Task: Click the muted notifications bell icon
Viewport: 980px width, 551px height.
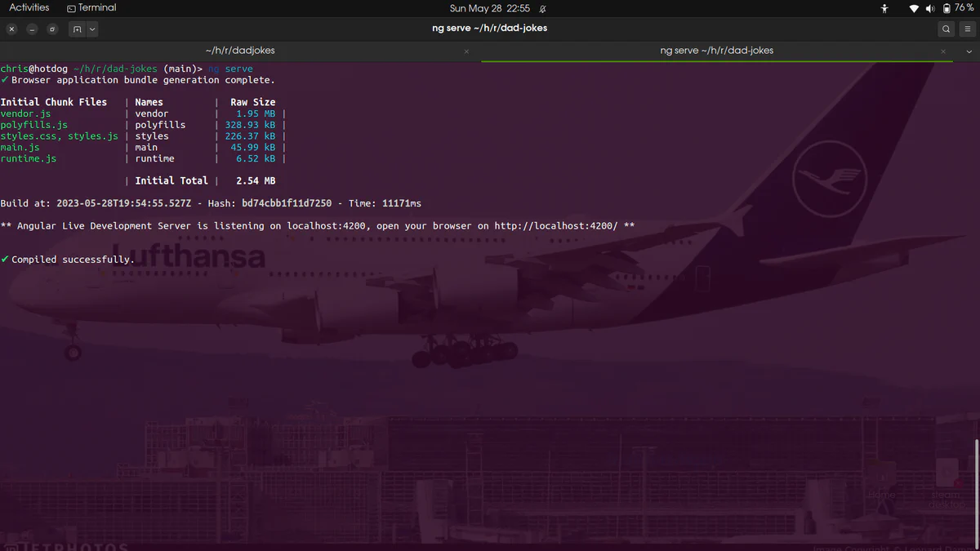Action: click(543, 8)
